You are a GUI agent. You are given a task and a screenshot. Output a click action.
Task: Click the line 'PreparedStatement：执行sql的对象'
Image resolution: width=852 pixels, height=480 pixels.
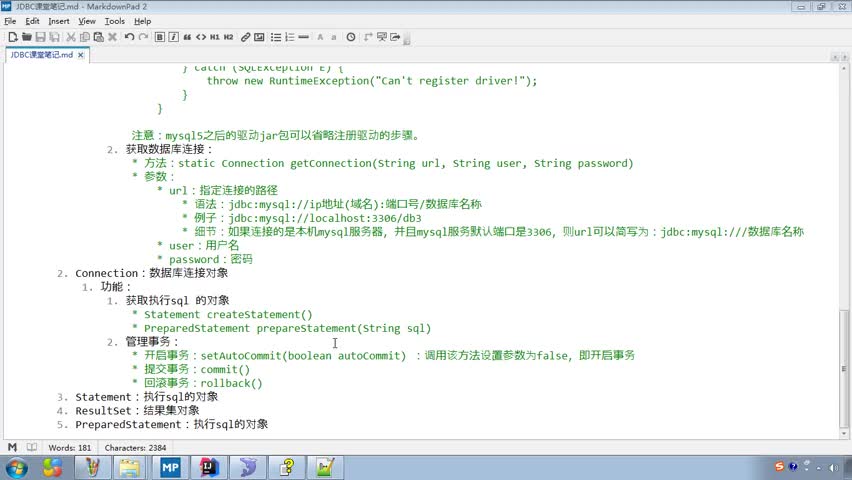coord(171,424)
